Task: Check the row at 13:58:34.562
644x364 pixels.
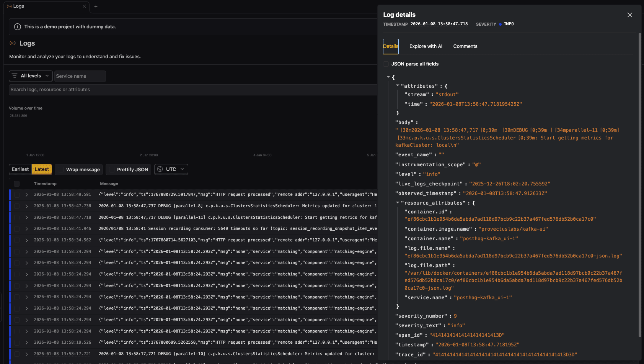Action: pyautogui.click(x=16, y=240)
